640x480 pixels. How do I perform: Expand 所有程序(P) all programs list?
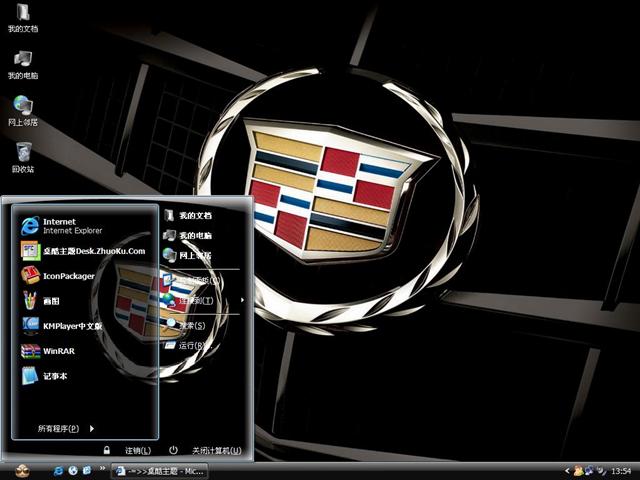(66, 429)
